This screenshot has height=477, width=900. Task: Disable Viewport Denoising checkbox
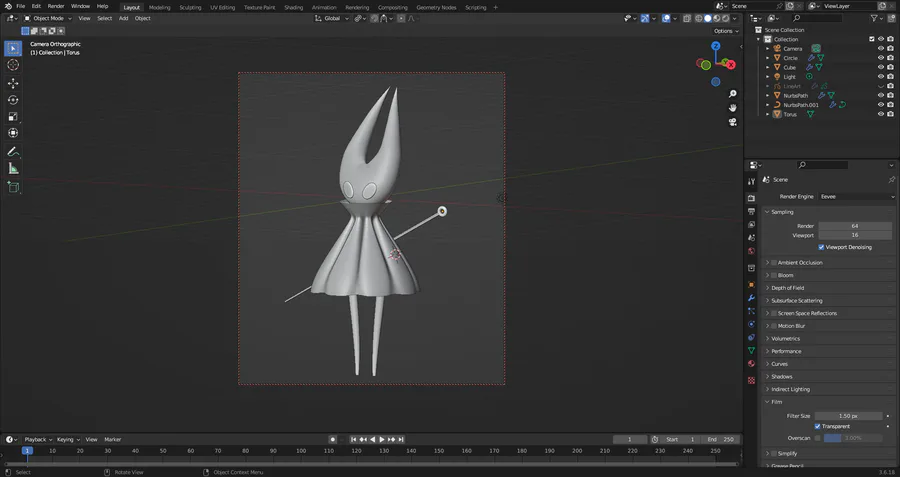821,247
